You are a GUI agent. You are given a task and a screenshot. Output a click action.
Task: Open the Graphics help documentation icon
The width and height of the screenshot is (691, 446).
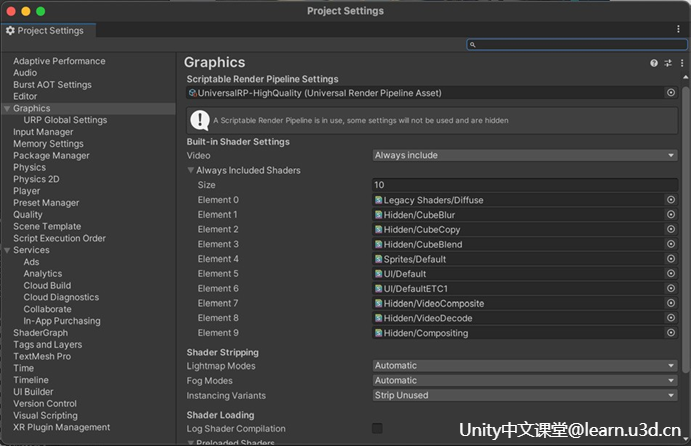(x=654, y=63)
